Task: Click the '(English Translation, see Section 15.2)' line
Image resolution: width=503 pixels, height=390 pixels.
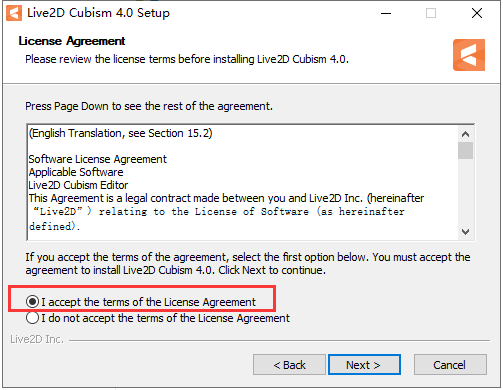Action: click(x=120, y=133)
